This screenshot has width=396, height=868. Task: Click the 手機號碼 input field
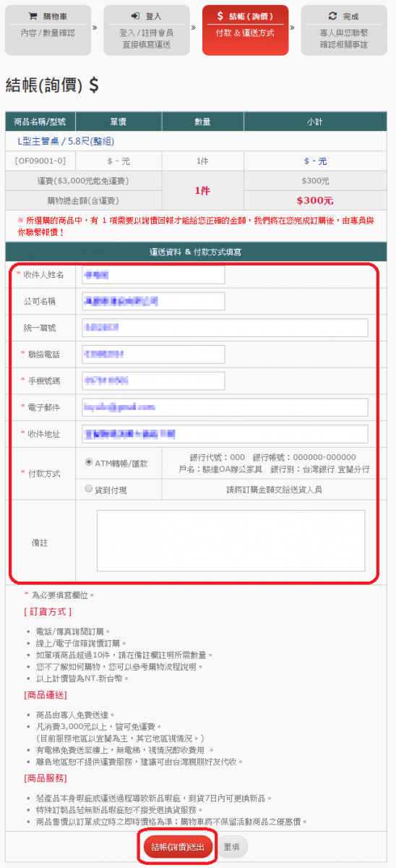click(154, 380)
